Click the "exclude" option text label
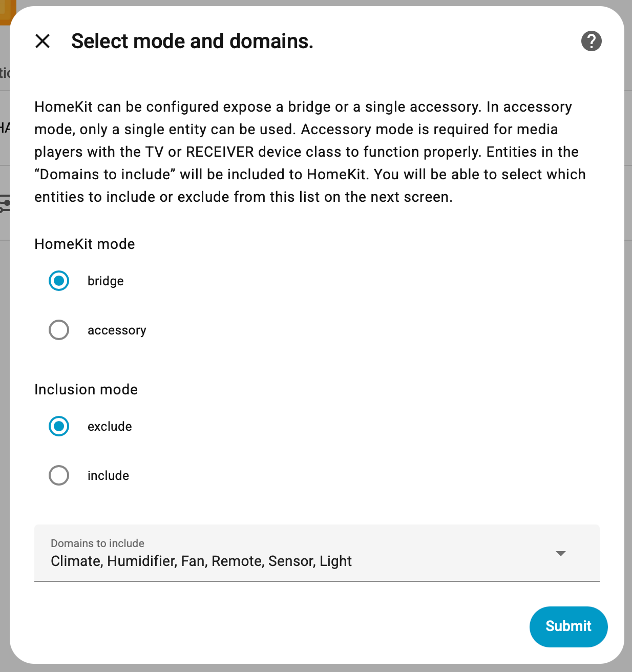This screenshot has width=632, height=672. [x=110, y=427]
